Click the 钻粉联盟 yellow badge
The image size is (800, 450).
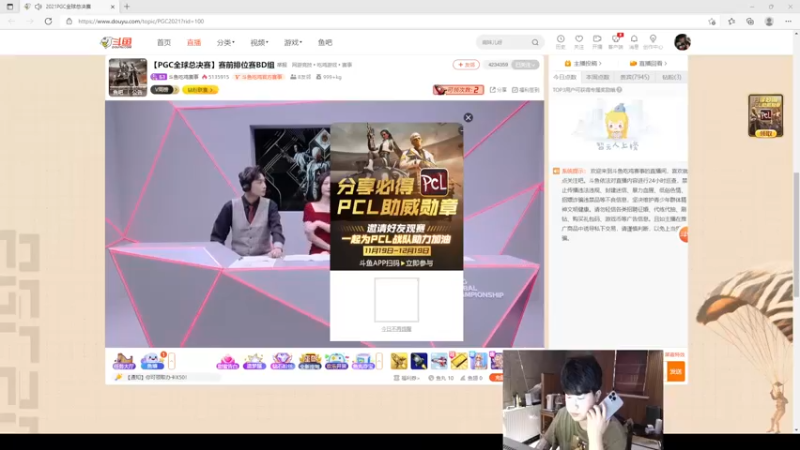(x=200, y=90)
